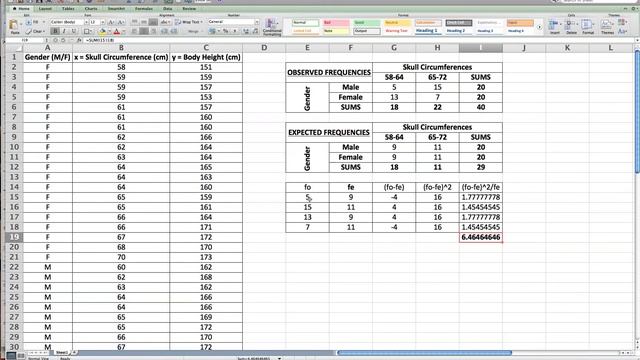This screenshot has height=360, width=640.
Task: Select column D header
Action: (264, 48)
